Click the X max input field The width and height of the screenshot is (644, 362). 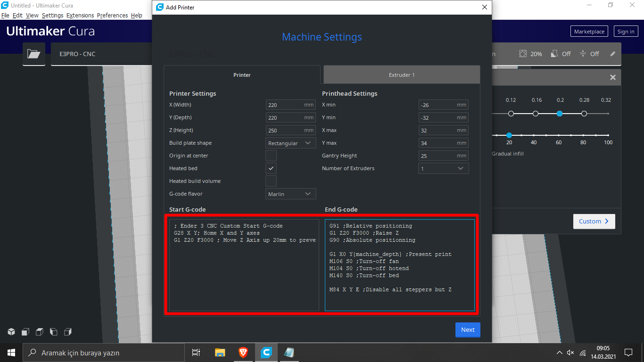(x=444, y=130)
